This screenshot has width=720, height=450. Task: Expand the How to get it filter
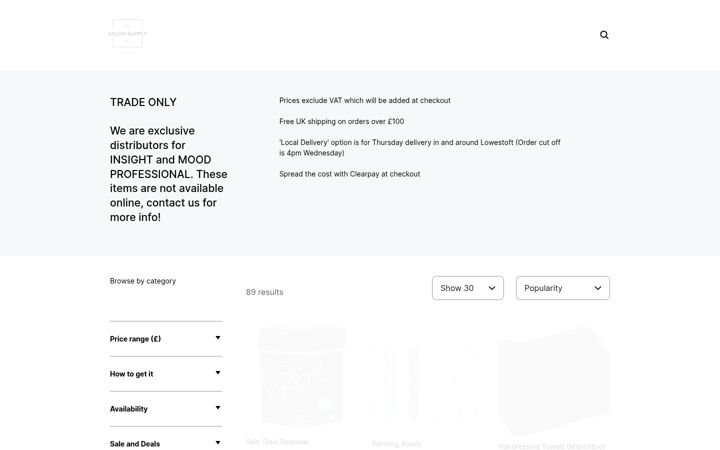click(x=166, y=374)
